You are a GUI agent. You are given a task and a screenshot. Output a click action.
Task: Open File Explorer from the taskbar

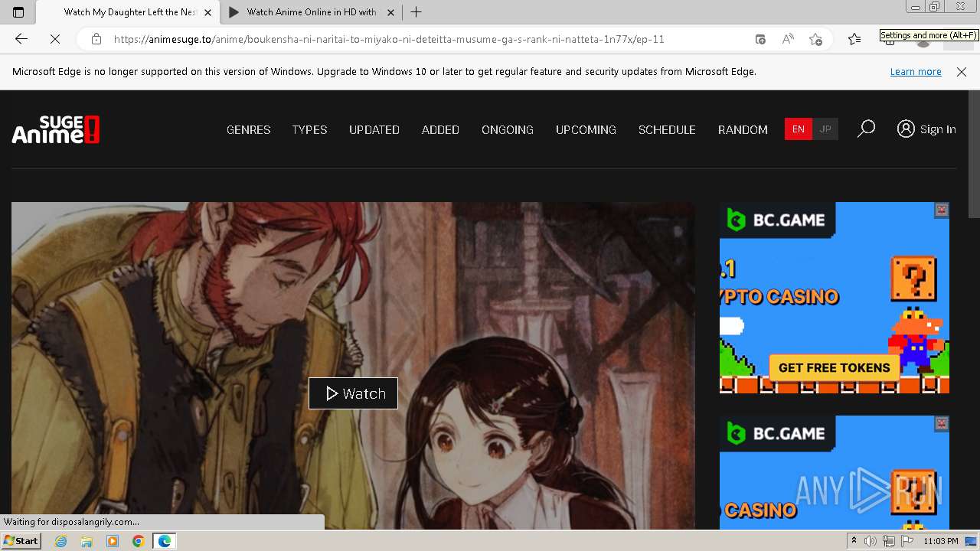click(x=87, y=541)
